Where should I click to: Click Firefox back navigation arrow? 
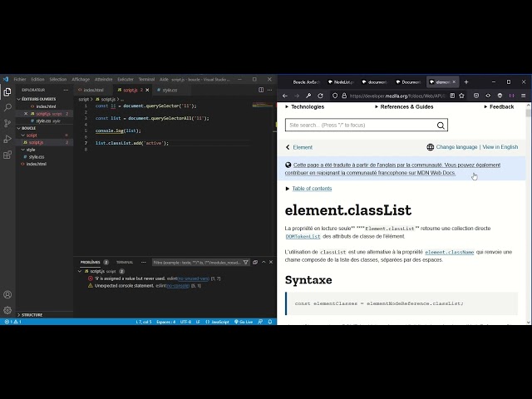pos(285,96)
